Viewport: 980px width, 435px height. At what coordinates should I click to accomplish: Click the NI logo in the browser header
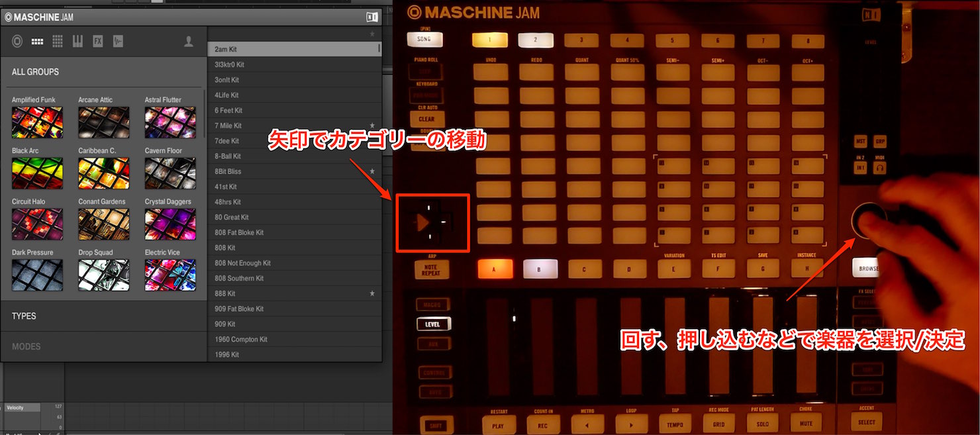tap(372, 17)
